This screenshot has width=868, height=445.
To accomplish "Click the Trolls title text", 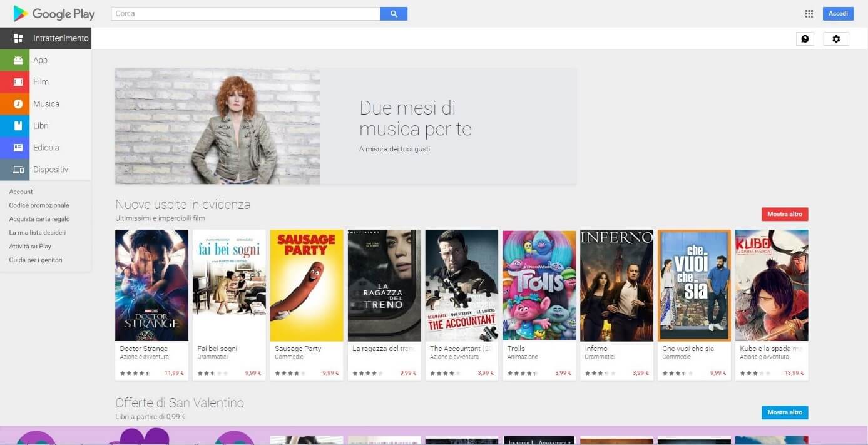I will pos(516,349).
